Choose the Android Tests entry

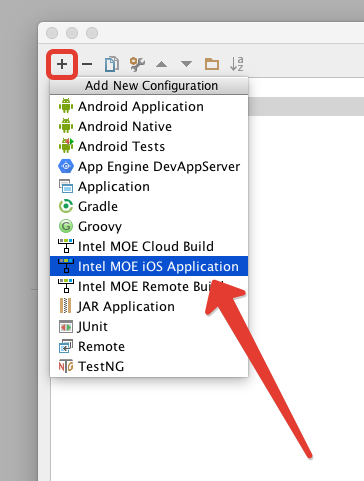point(149,146)
